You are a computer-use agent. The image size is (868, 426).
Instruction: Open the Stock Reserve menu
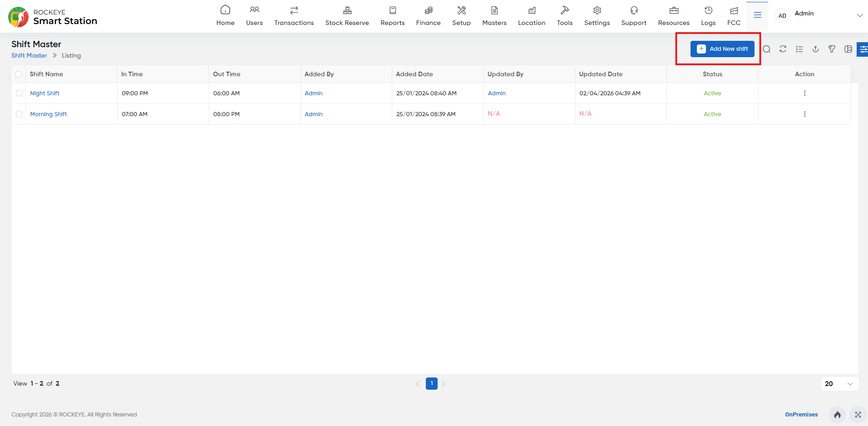point(347,16)
